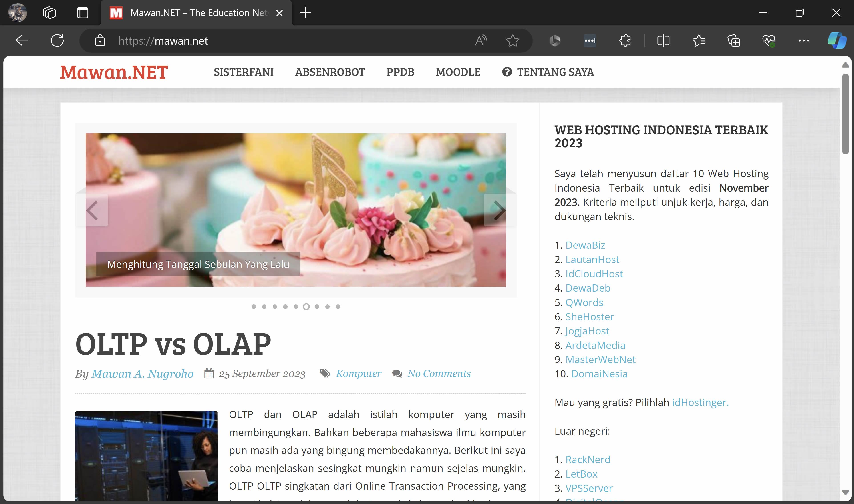854x504 pixels.
Task: Open Browser essentials
Action: (769, 40)
